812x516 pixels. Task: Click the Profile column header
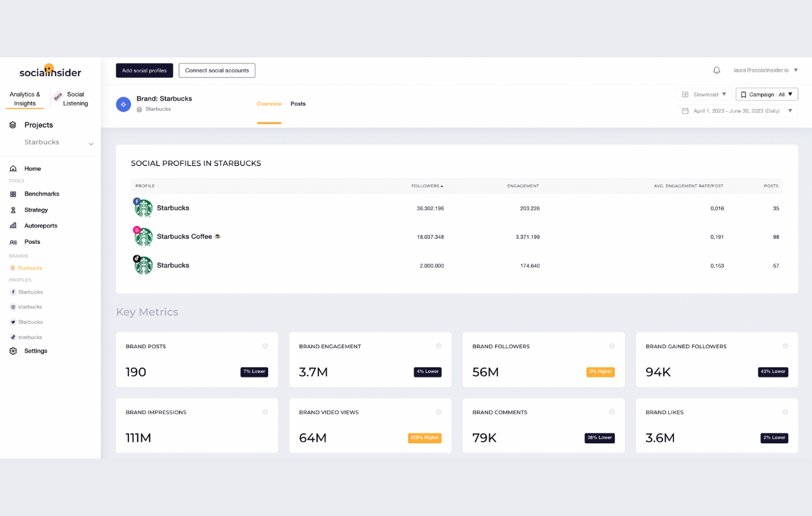[x=145, y=186]
